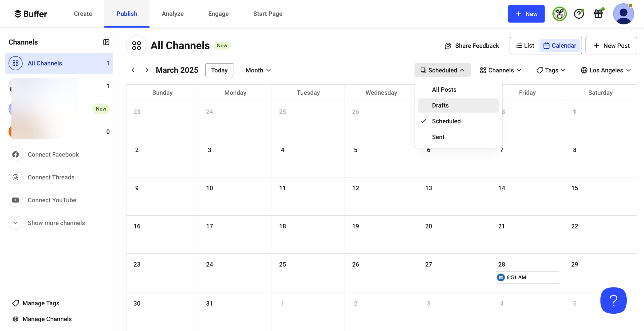Click the gift box icon
This screenshot has height=331, width=644.
598,14
